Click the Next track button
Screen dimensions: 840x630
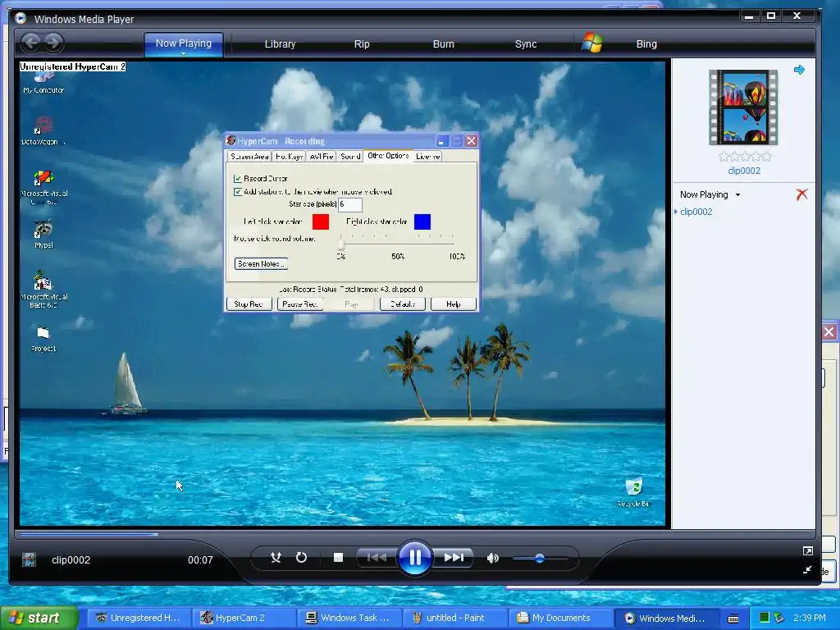pos(454,558)
